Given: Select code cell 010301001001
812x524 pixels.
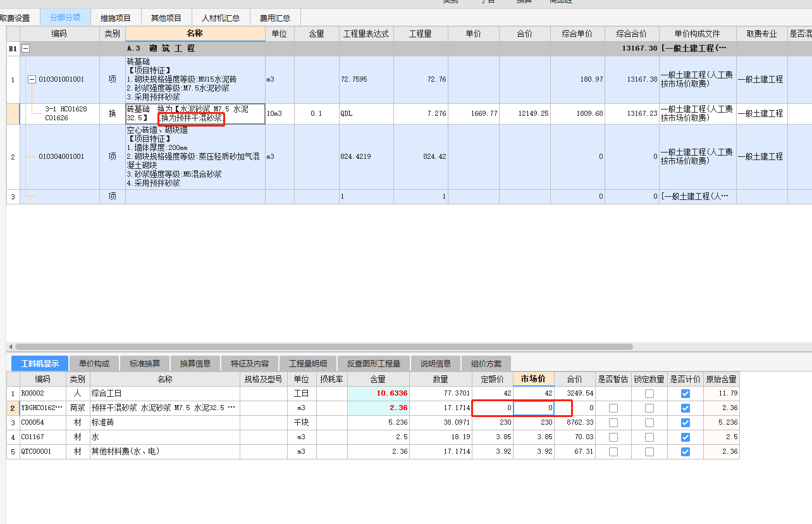Looking at the screenshot, I should tap(61, 80).
